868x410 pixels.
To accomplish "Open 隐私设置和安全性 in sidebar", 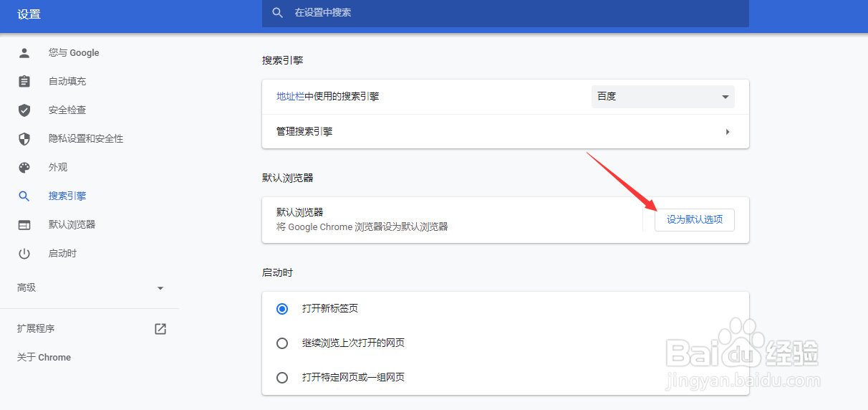I will point(86,138).
